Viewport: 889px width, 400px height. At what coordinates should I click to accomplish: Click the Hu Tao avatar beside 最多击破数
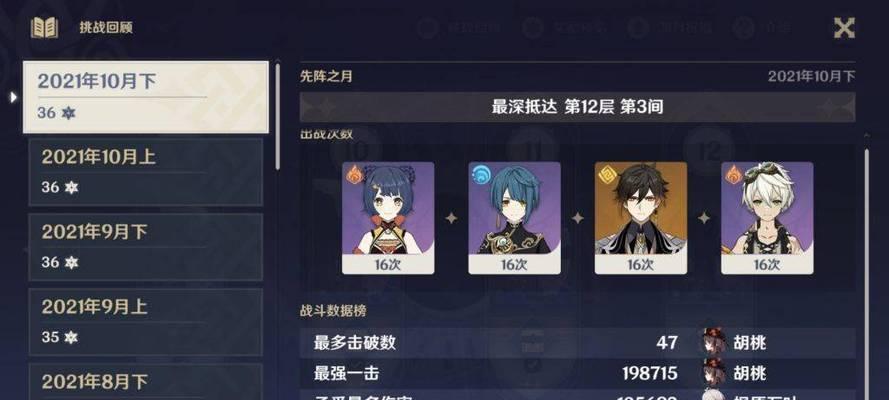pos(712,342)
